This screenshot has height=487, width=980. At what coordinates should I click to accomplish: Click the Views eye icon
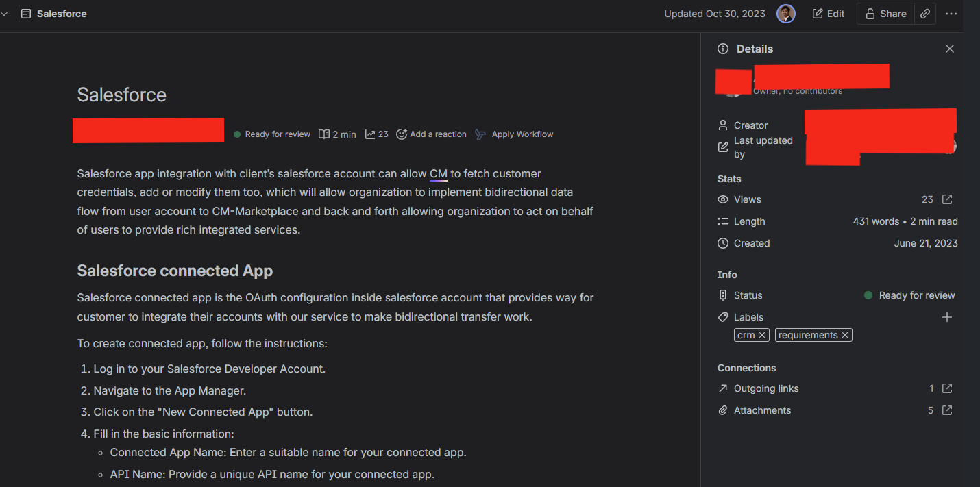click(x=723, y=199)
